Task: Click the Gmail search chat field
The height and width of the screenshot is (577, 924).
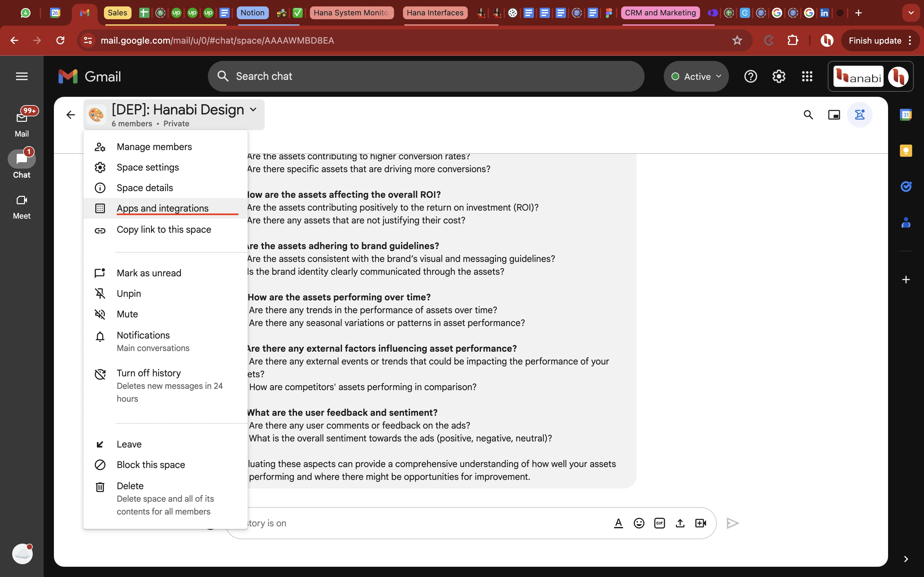Action: click(x=426, y=76)
